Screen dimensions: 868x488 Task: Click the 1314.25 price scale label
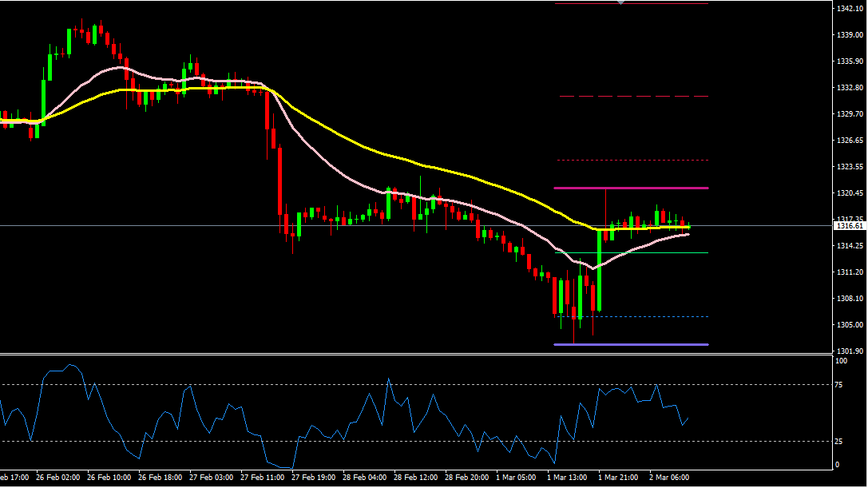tap(850, 246)
